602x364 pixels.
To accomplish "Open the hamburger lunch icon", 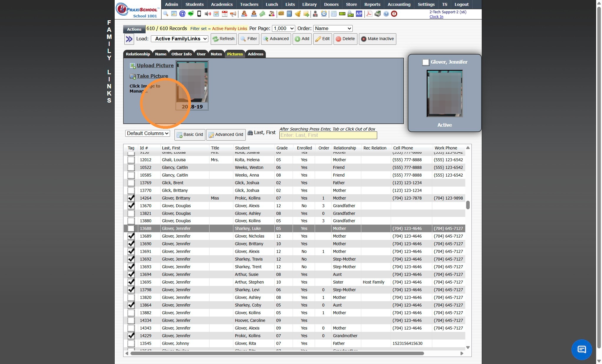I will pos(281,14).
